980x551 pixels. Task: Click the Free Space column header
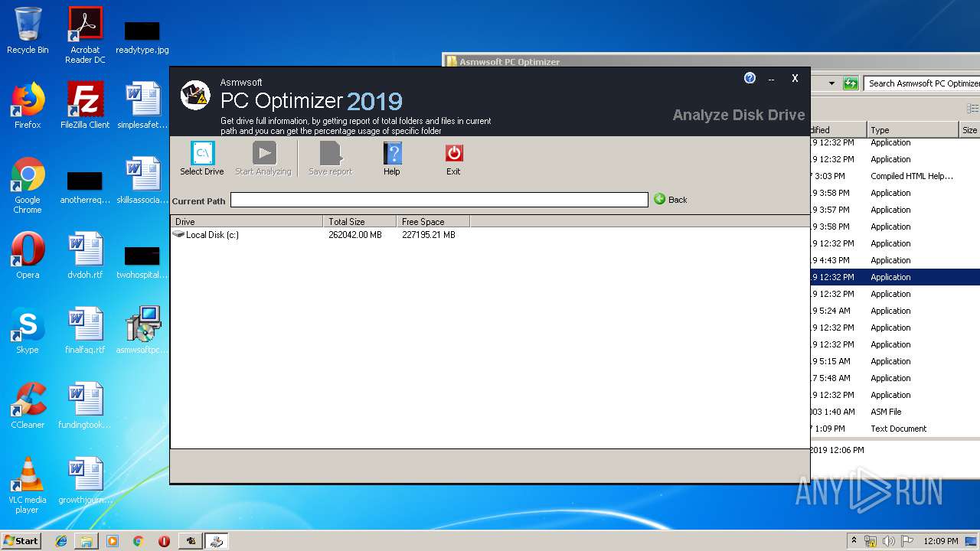point(433,222)
